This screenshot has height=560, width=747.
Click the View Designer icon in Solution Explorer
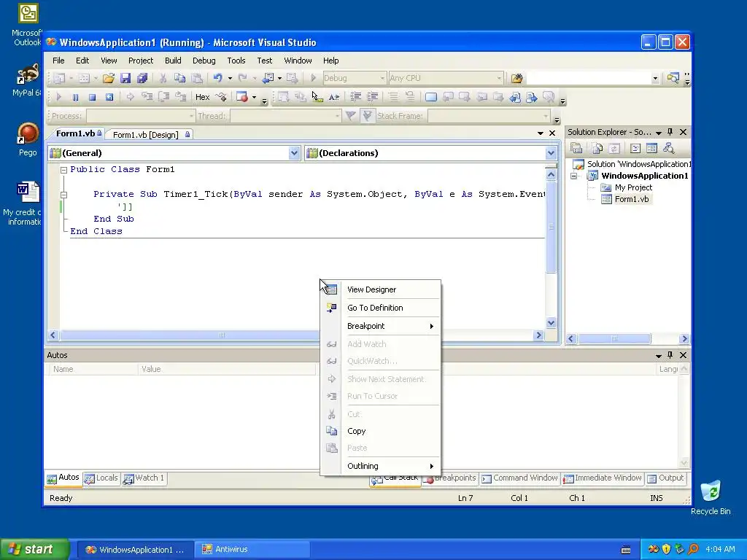651,148
